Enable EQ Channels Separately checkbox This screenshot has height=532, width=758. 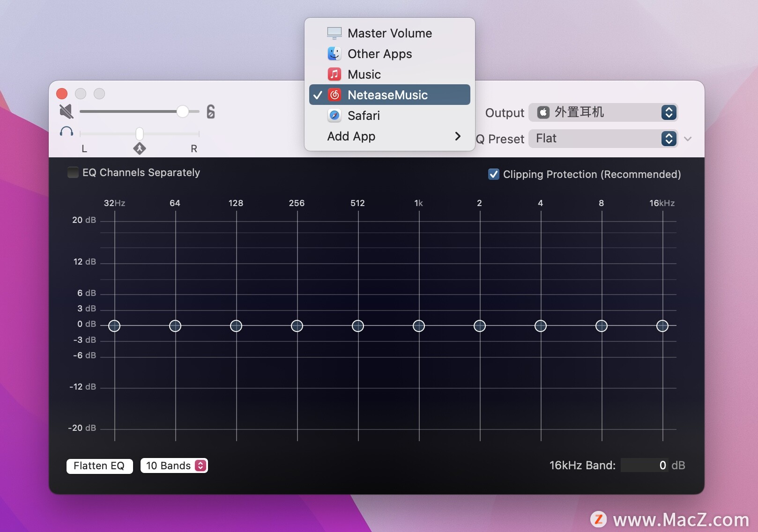point(73,172)
